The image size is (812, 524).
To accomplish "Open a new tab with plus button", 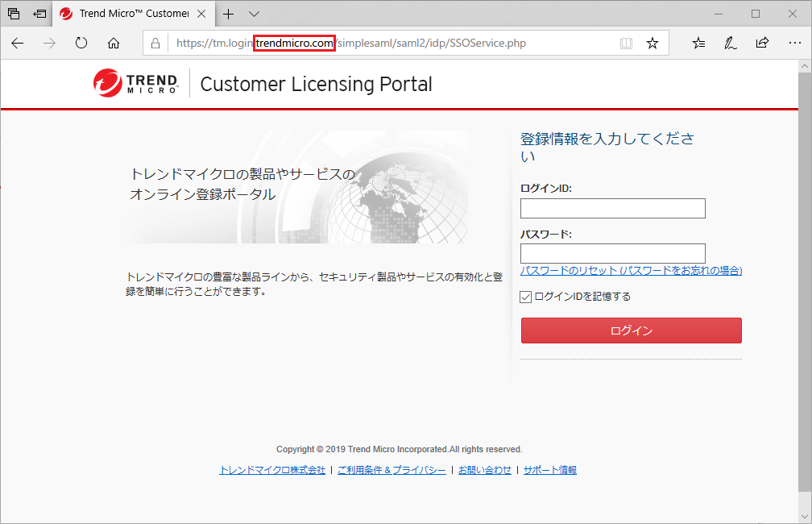I will [x=229, y=14].
